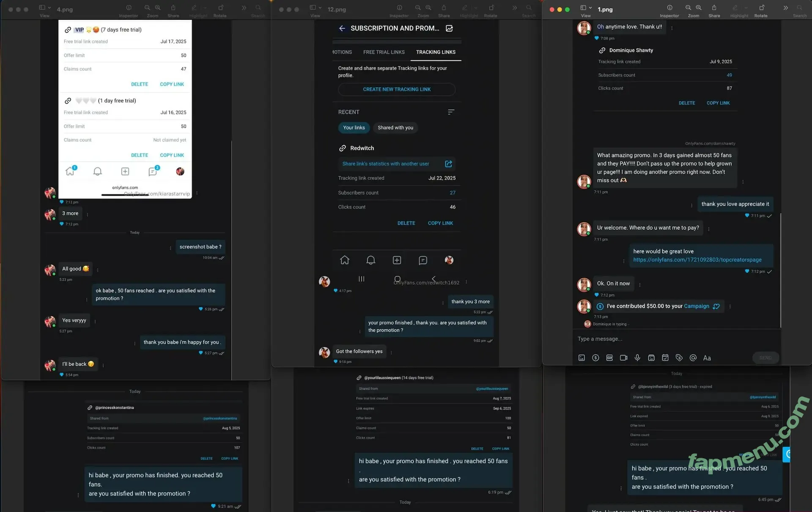Select the "Shared with you" filter chip
This screenshot has width=812, height=512.
coord(395,127)
